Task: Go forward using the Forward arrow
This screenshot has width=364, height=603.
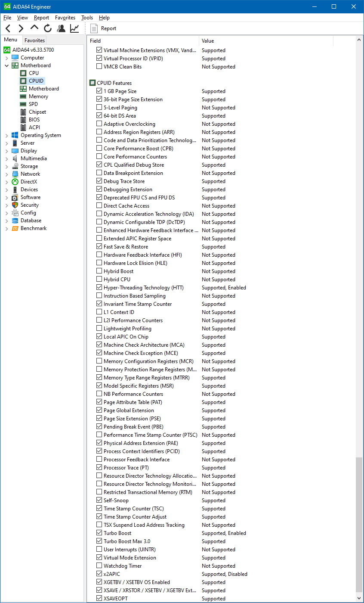Action: click(x=21, y=28)
